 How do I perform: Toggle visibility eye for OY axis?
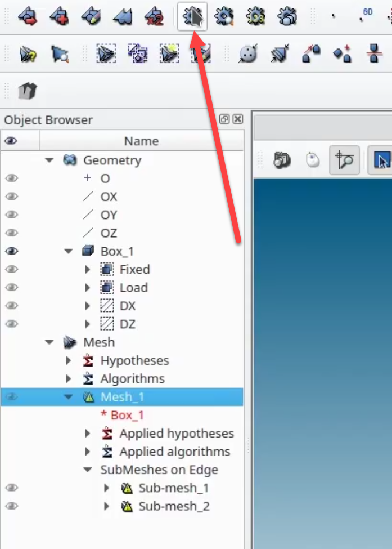tap(12, 215)
